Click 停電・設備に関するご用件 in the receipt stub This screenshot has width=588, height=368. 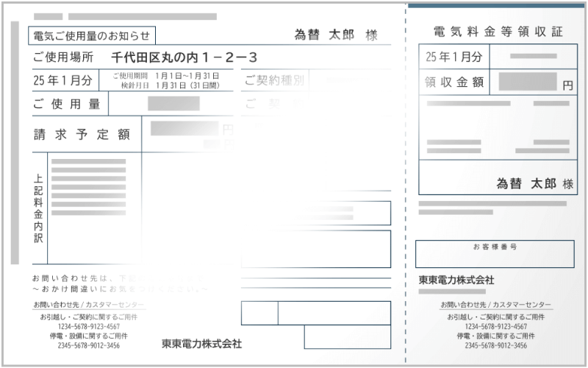point(496,336)
